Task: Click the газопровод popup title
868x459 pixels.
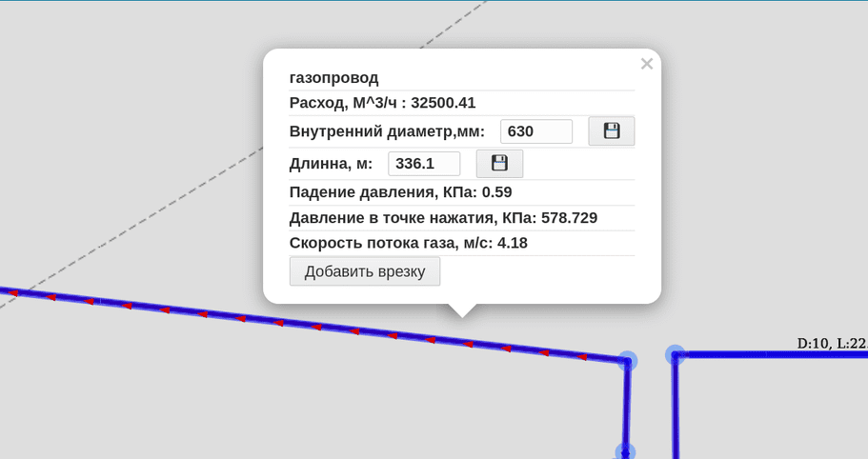Action: coord(333,78)
